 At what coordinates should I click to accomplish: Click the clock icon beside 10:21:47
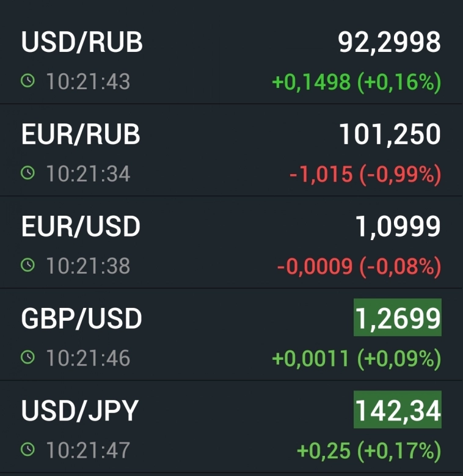[27, 450]
